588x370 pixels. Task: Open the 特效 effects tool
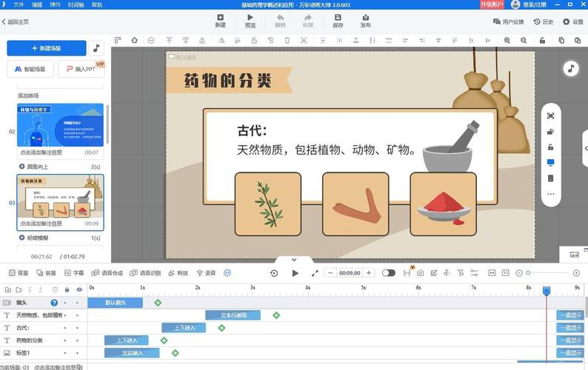click(x=178, y=273)
